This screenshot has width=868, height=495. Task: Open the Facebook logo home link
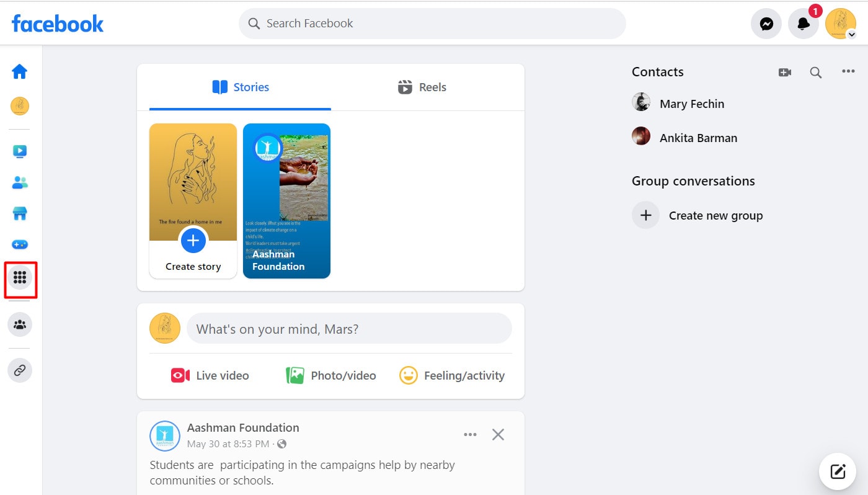[x=58, y=24]
